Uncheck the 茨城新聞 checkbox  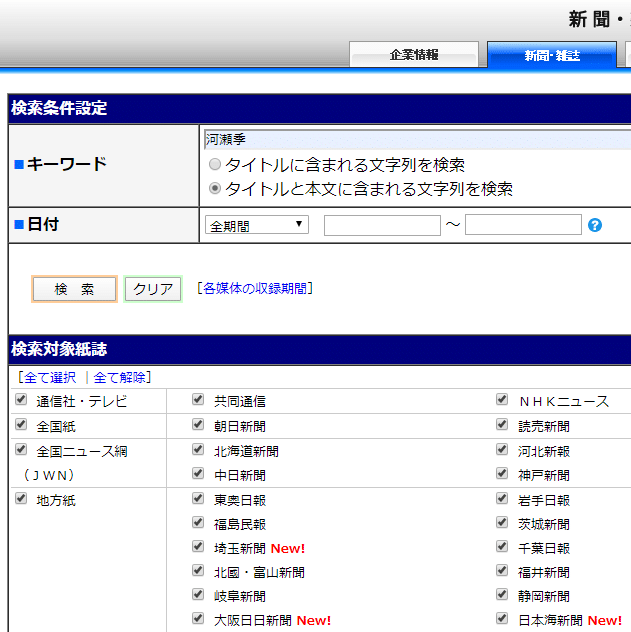502,522
